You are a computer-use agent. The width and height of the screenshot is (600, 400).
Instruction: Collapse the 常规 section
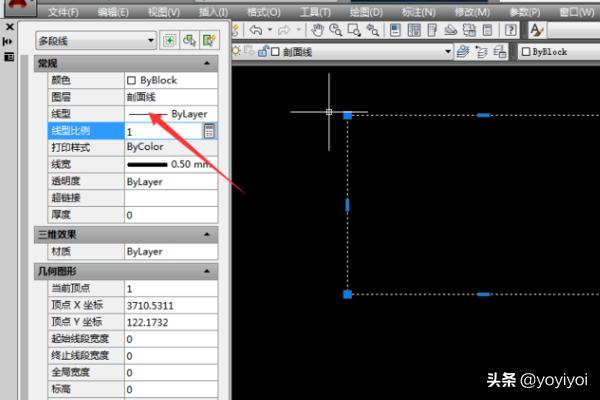pos(207,63)
